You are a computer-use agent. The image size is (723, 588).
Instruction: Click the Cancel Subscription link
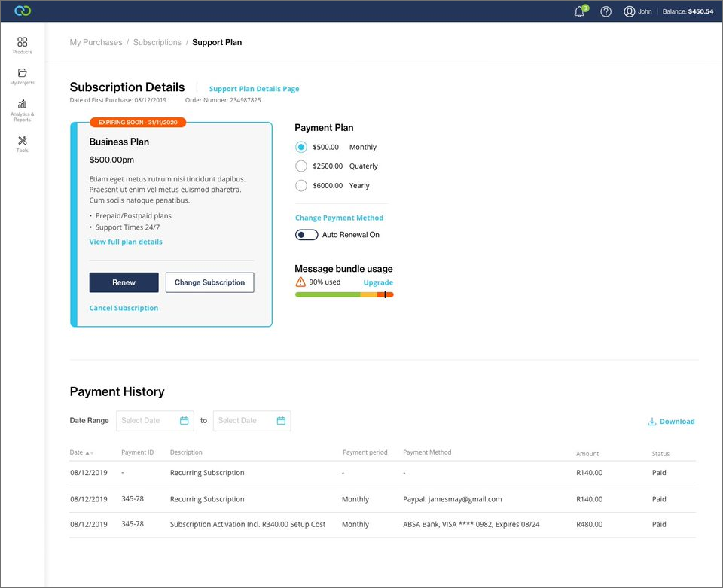point(124,308)
